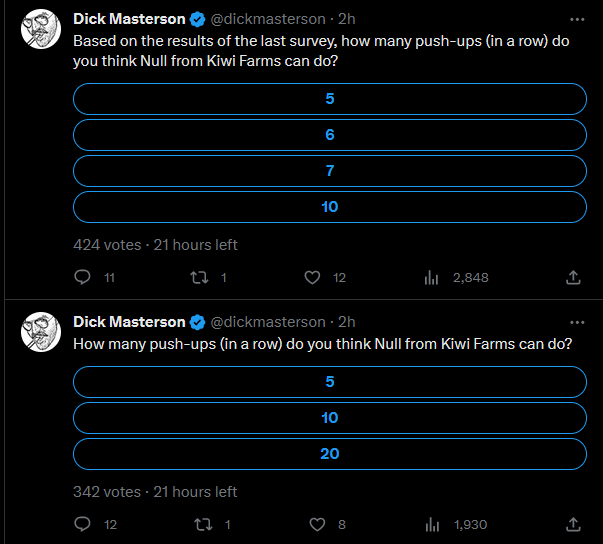Screen dimensions: 603x544
Task: Reply to the second poll tweet
Action: click(x=84, y=524)
